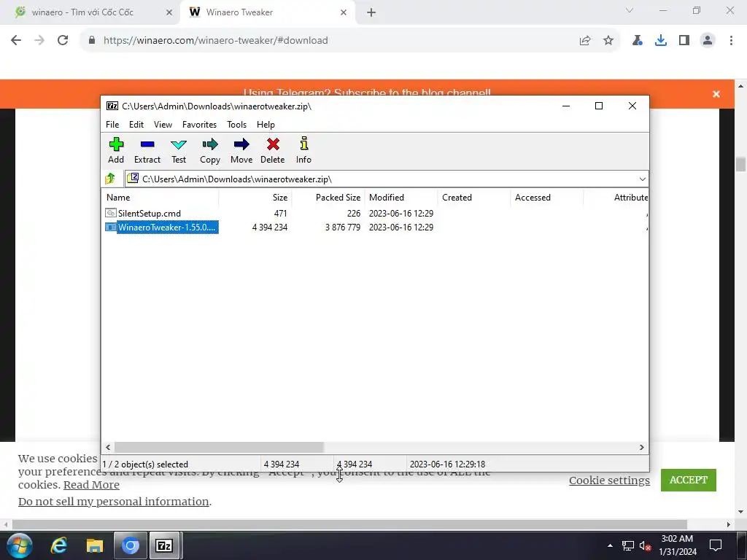Open the browser profile avatar

[x=708, y=41]
